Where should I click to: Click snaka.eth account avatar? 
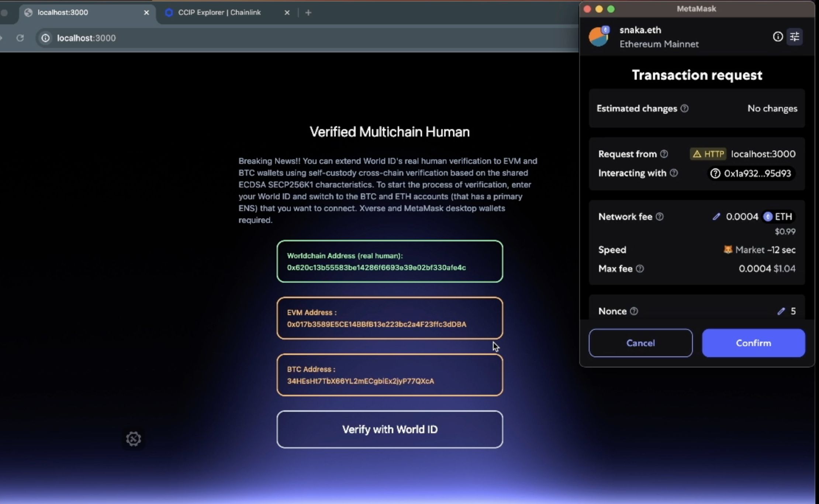(x=599, y=36)
